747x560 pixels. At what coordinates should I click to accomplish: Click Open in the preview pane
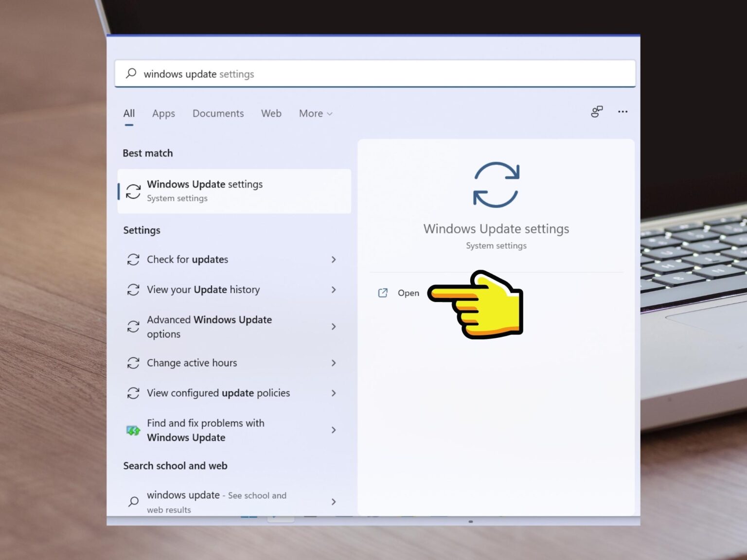tap(409, 293)
